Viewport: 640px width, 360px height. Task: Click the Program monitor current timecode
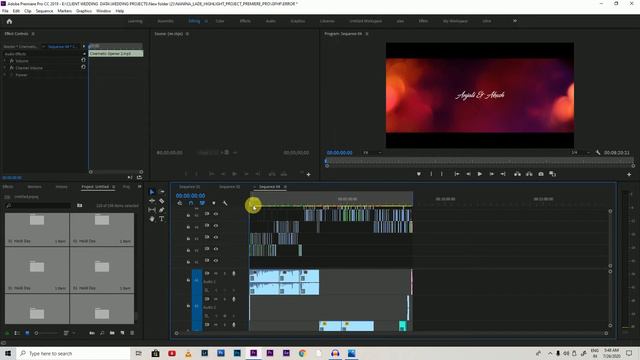tap(339, 153)
